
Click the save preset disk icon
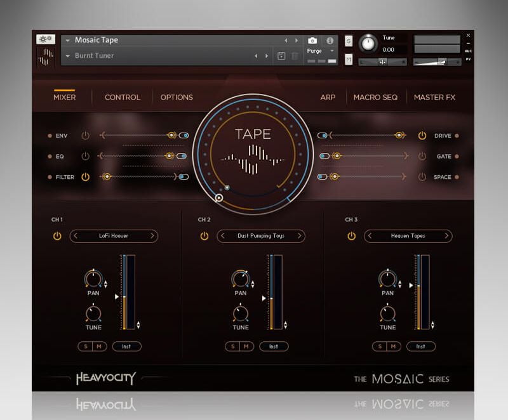pos(282,56)
